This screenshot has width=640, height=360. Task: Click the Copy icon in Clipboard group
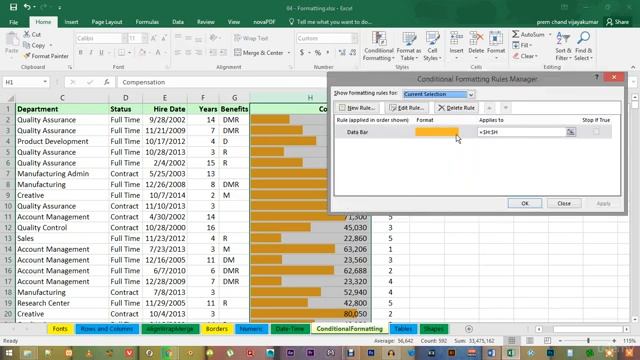tap(27, 45)
